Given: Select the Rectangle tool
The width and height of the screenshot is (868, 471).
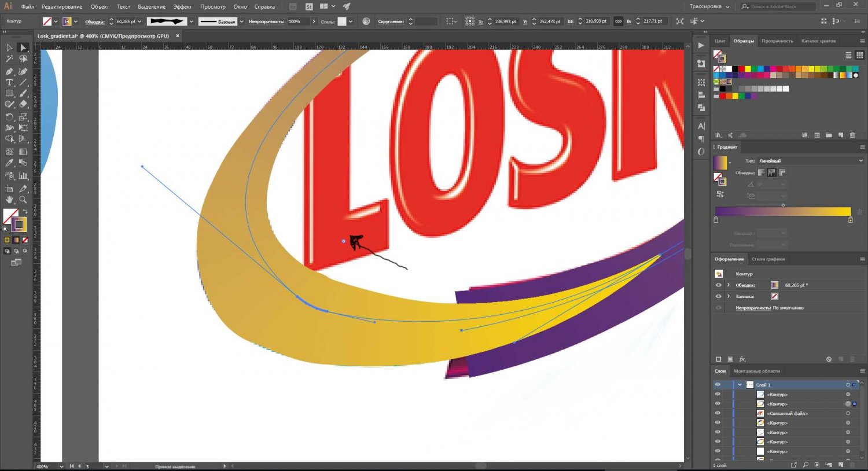Looking at the screenshot, I should click(9, 93).
